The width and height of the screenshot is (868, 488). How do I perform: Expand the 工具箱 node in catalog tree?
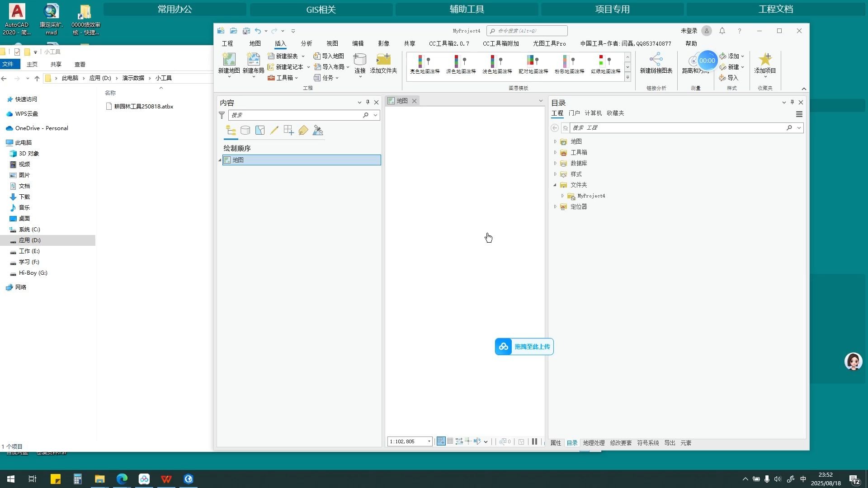pyautogui.click(x=555, y=153)
